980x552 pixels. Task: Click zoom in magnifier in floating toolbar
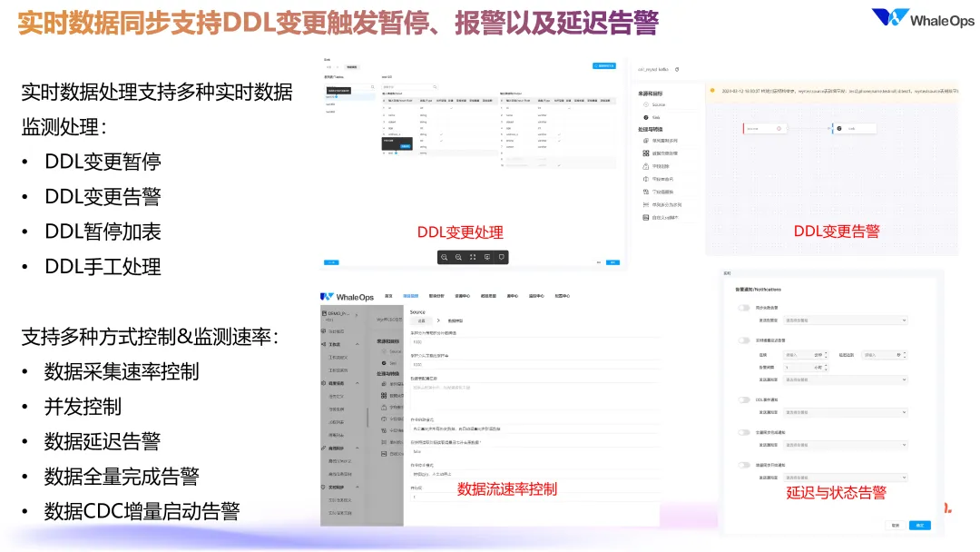(x=459, y=257)
